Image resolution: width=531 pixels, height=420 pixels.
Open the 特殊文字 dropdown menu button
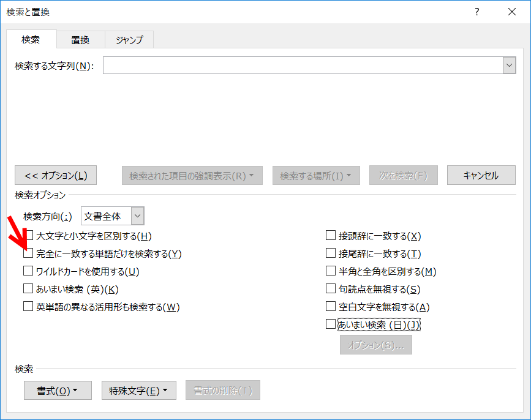click(x=138, y=391)
